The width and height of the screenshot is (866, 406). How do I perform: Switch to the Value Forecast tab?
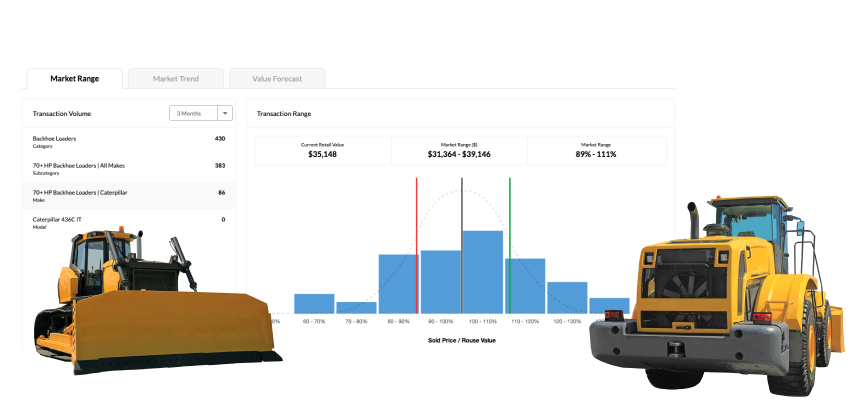pos(277,78)
